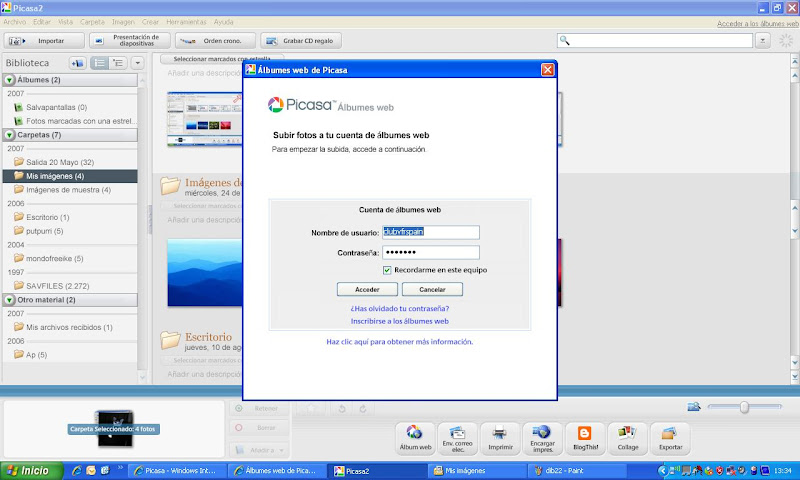Select Mis imágenes (4) folder
This screenshot has height=480, width=800.
click(70, 176)
